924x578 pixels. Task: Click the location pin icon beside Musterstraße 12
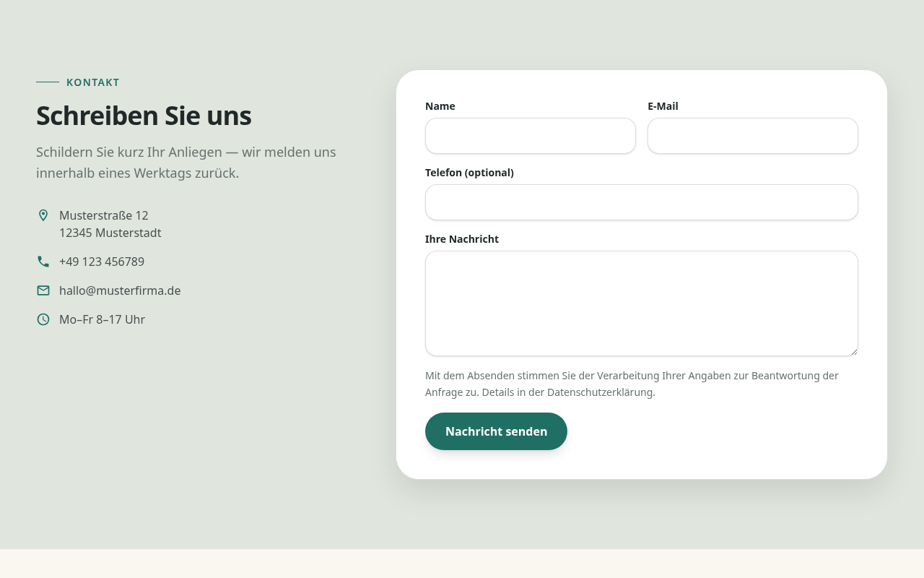(43, 215)
